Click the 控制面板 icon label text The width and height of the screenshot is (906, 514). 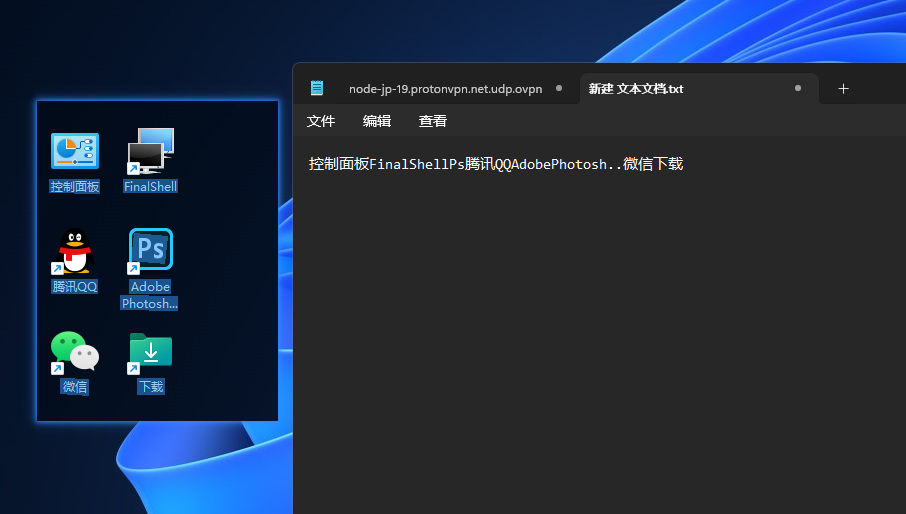pyautogui.click(x=75, y=187)
